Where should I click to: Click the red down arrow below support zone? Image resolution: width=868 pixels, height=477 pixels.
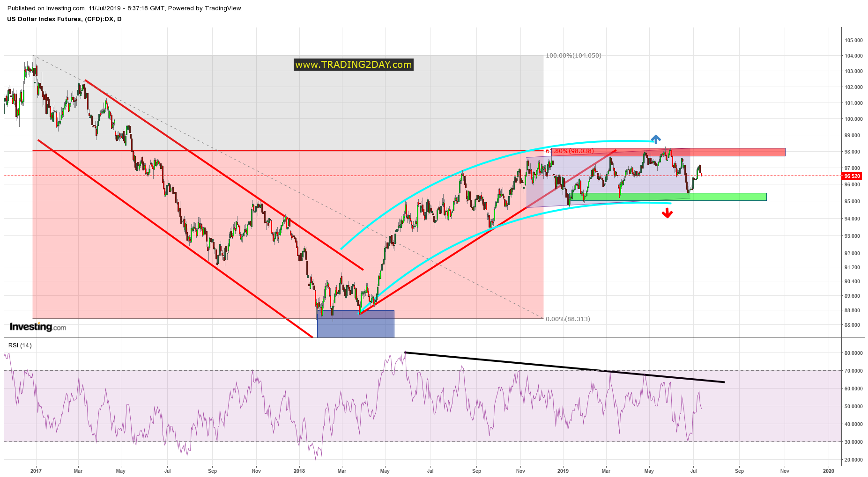coord(667,213)
